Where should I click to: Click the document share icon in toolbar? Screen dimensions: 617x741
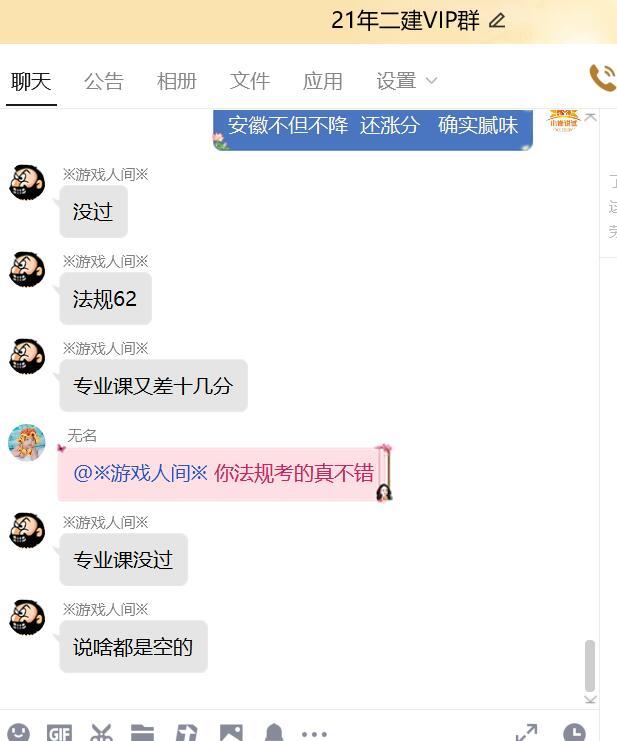(186, 733)
